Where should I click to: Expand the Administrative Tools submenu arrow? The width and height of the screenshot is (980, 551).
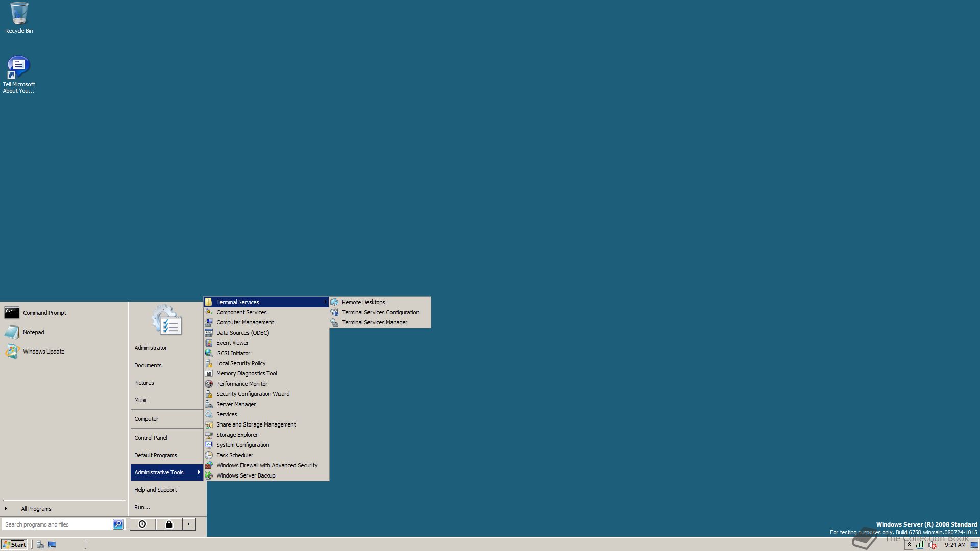(x=199, y=472)
